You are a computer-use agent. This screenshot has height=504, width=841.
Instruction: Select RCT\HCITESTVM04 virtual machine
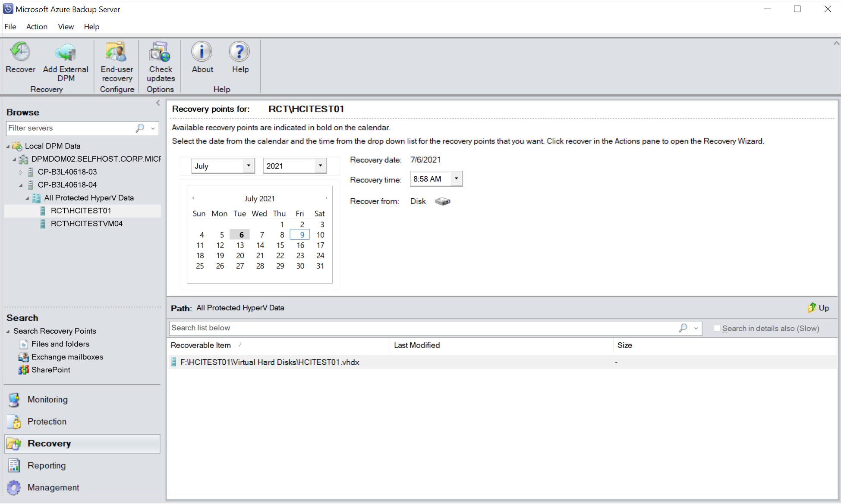click(x=89, y=224)
